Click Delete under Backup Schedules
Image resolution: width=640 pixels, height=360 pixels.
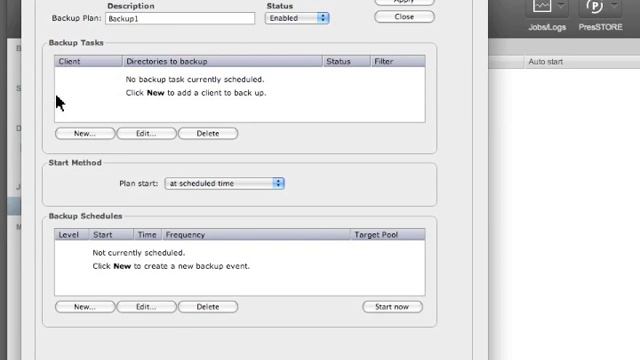[x=208, y=307]
